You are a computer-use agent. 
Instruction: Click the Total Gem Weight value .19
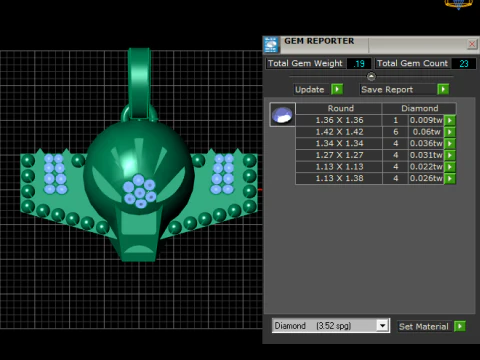pyautogui.click(x=359, y=63)
